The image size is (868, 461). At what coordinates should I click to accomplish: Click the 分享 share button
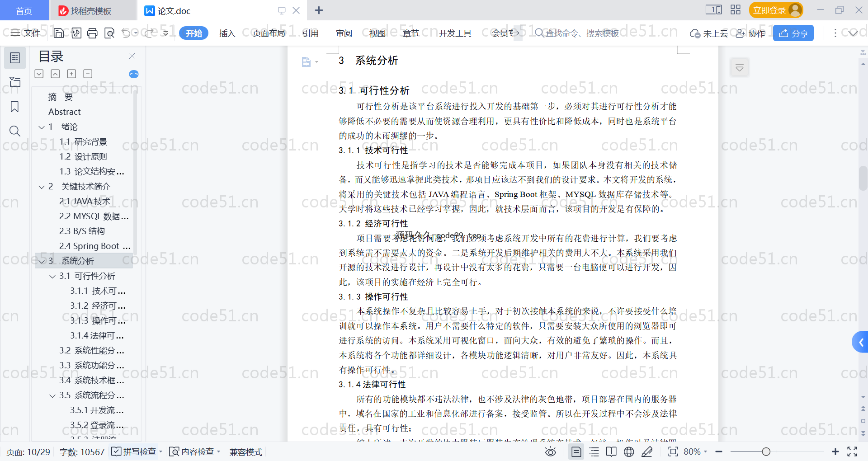click(x=793, y=33)
